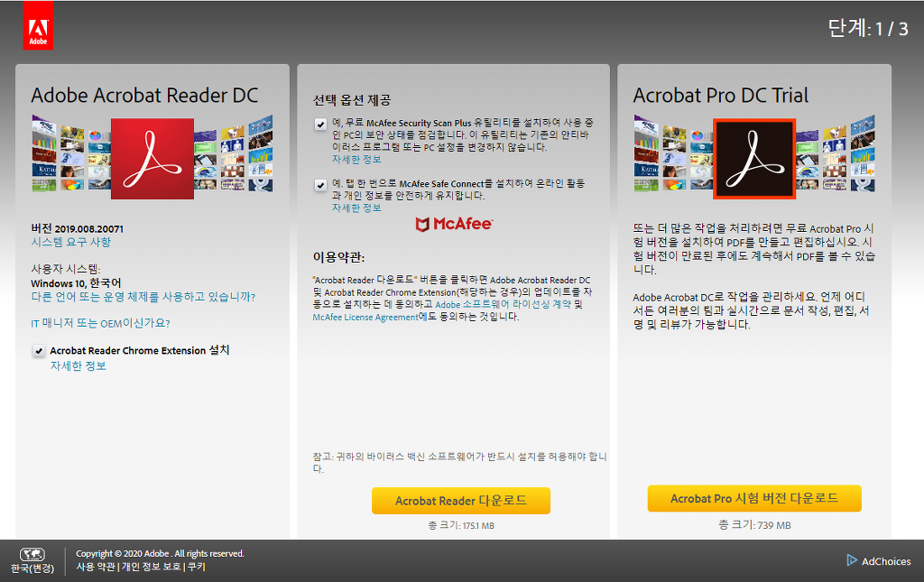The image size is (924, 582).
Task: Open the 쿠키 footer link
Action: 196,567
